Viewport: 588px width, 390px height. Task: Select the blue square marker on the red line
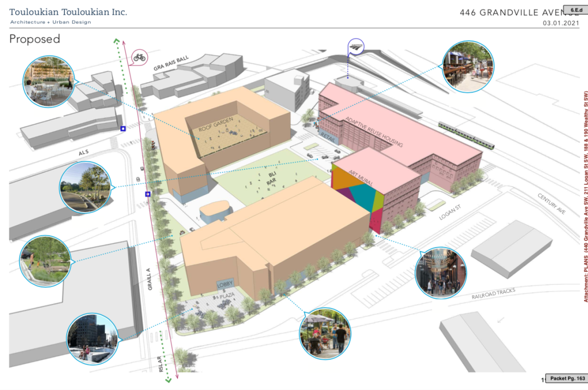coord(147,194)
